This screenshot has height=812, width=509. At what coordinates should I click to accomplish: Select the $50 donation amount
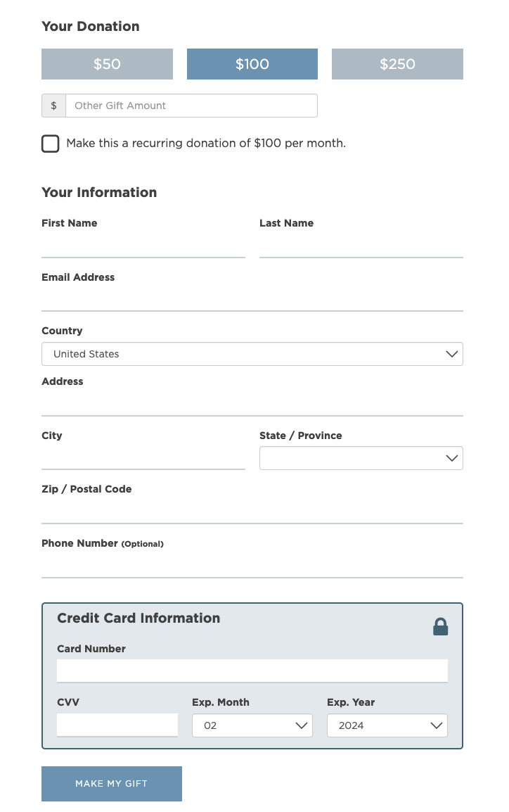[x=107, y=64]
